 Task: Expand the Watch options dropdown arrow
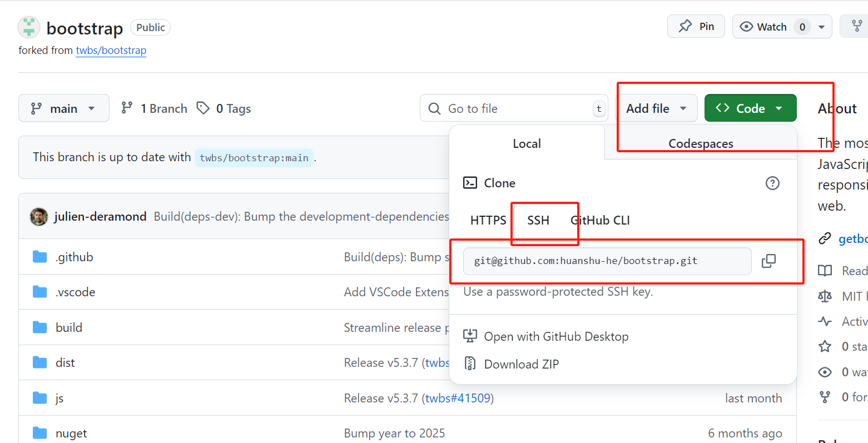tap(821, 27)
